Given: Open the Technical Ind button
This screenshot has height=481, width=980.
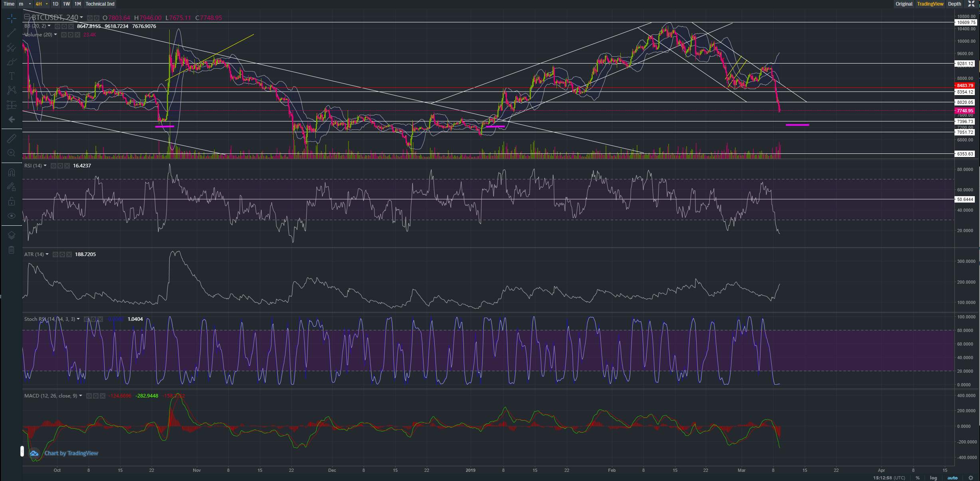Looking at the screenshot, I should click(x=100, y=4).
